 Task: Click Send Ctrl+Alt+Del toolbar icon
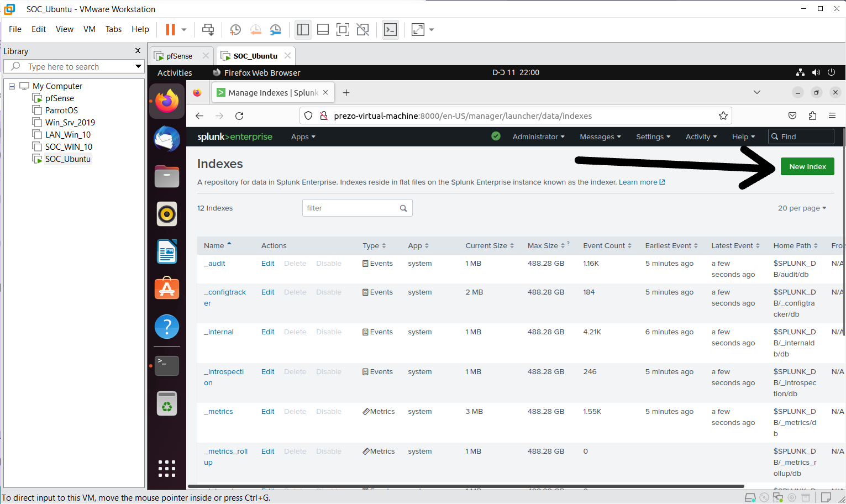pyautogui.click(x=208, y=29)
